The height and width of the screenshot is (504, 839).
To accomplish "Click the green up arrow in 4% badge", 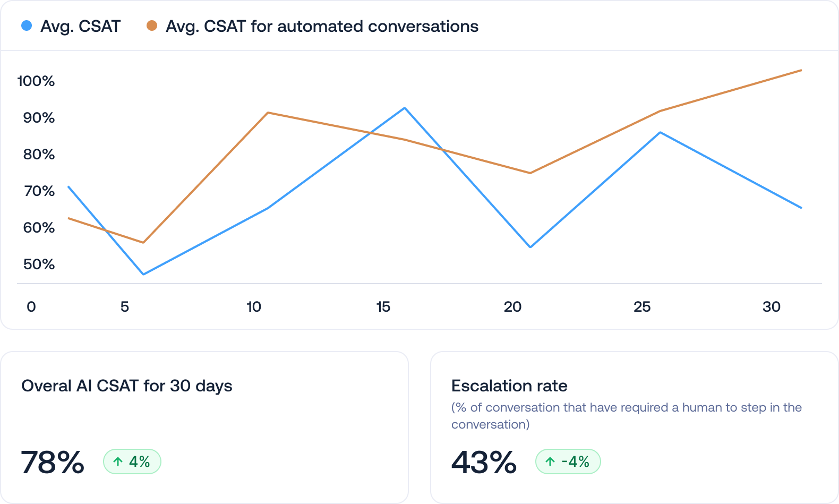I will point(118,462).
